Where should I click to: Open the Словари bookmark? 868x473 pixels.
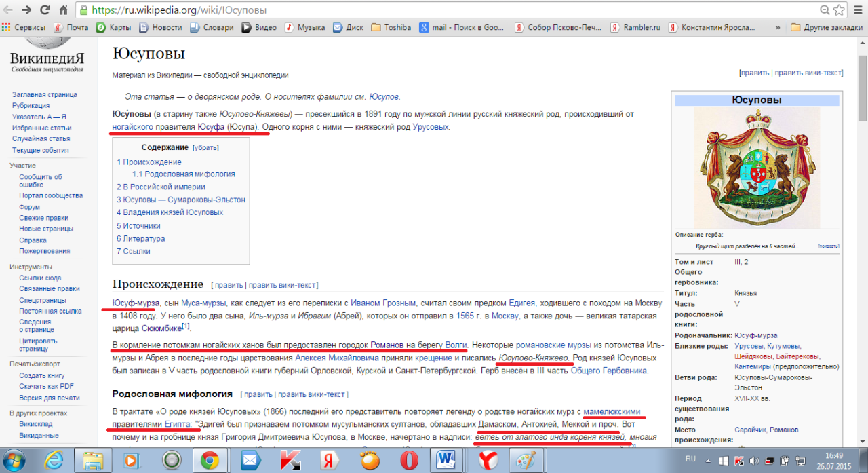click(x=212, y=27)
